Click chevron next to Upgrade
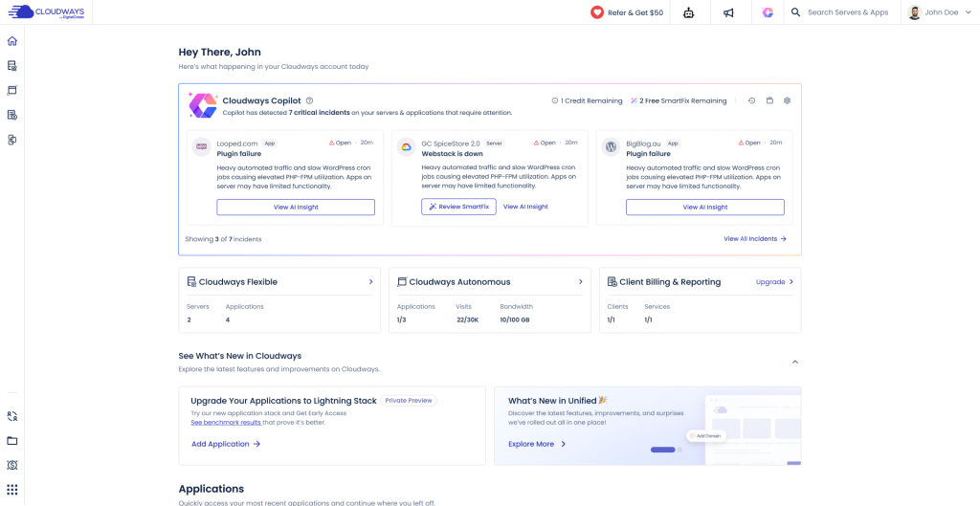 point(791,282)
